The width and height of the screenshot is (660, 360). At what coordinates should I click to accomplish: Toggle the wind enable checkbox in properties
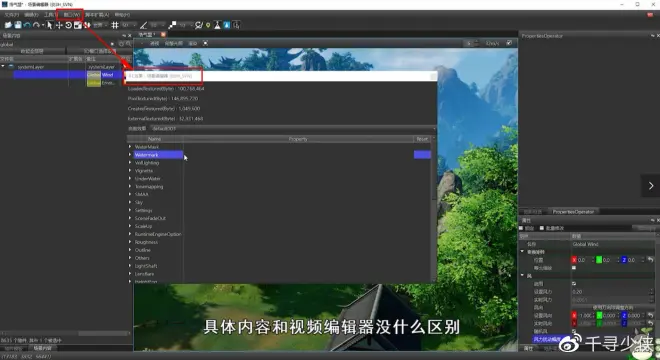coord(574,284)
